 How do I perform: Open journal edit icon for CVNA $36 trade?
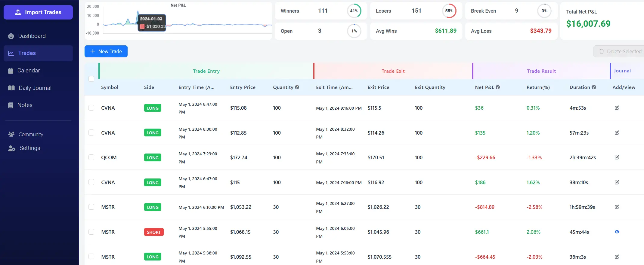(x=617, y=108)
